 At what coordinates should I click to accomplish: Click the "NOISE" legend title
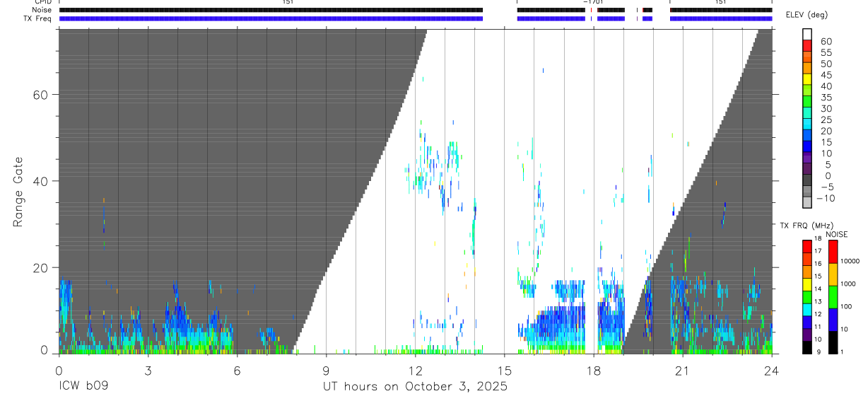(x=836, y=234)
